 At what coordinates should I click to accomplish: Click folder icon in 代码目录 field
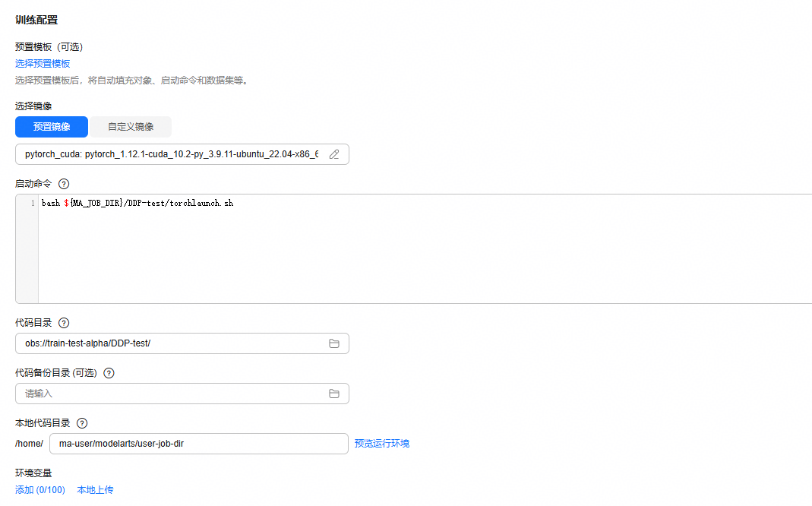[x=334, y=343]
